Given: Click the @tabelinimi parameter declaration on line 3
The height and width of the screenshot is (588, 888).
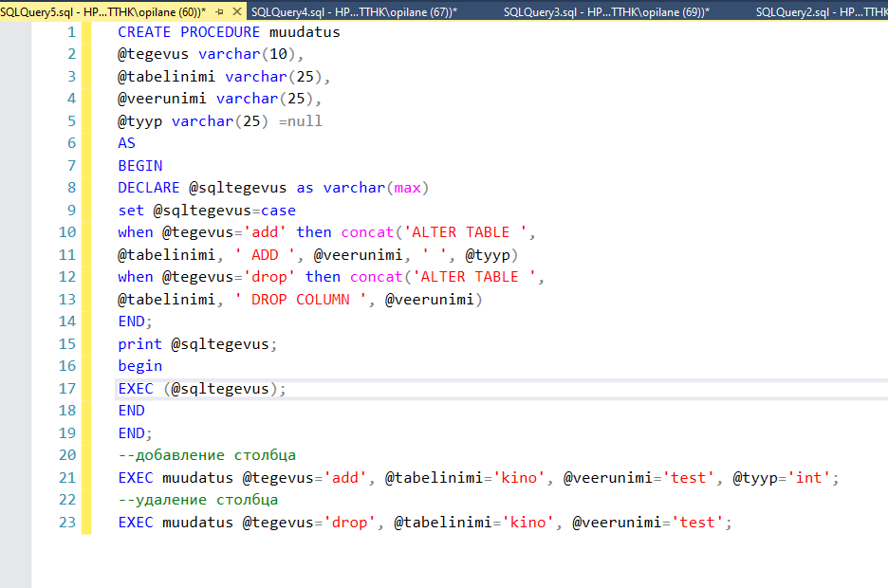Looking at the screenshot, I should (167, 77).
